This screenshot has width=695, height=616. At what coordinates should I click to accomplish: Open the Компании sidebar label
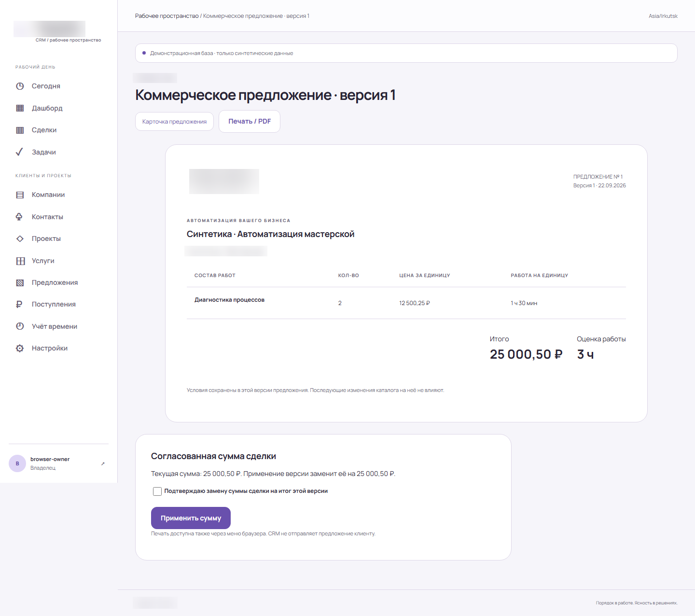pos(48,195)
